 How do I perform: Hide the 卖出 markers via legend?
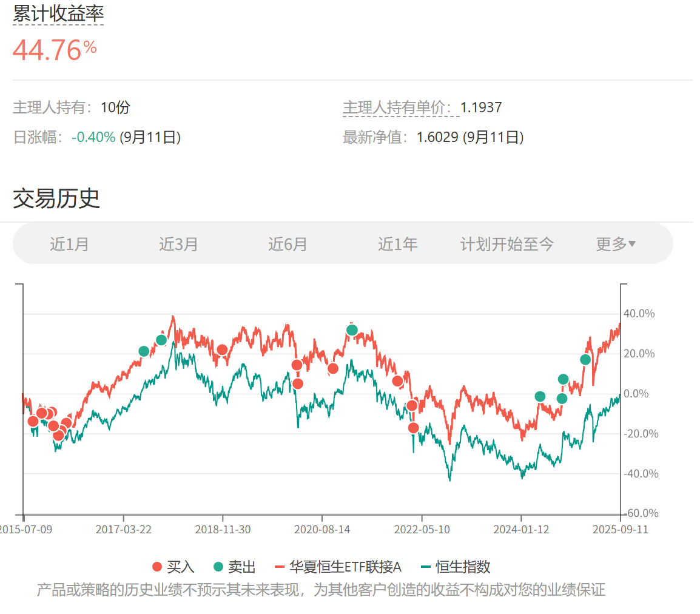click(234, 567)
